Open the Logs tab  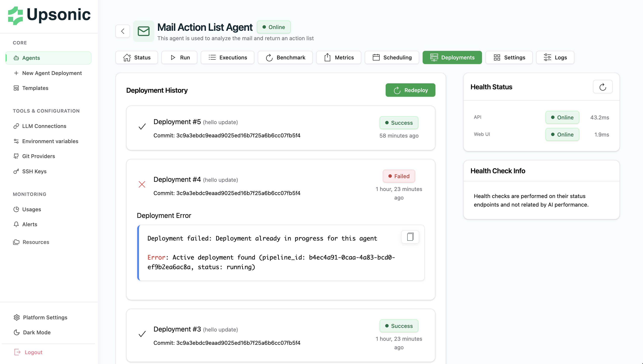pyautogui.click(x=555, y=57)
